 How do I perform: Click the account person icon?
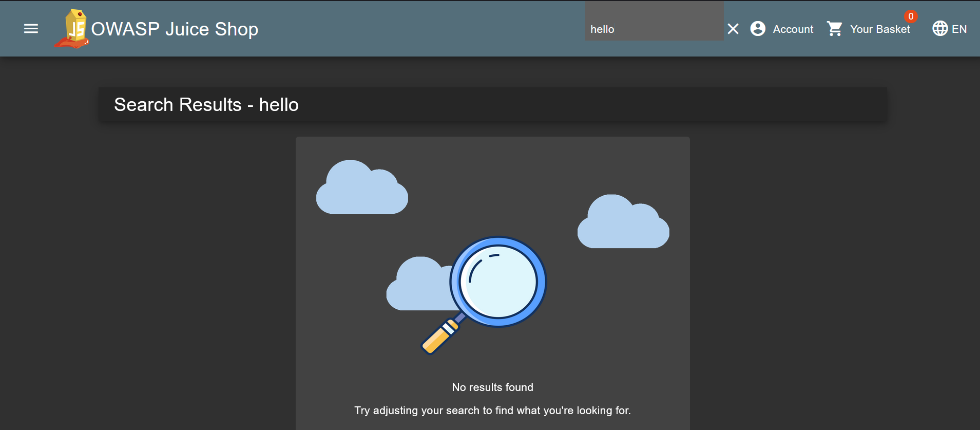point(758,29)
